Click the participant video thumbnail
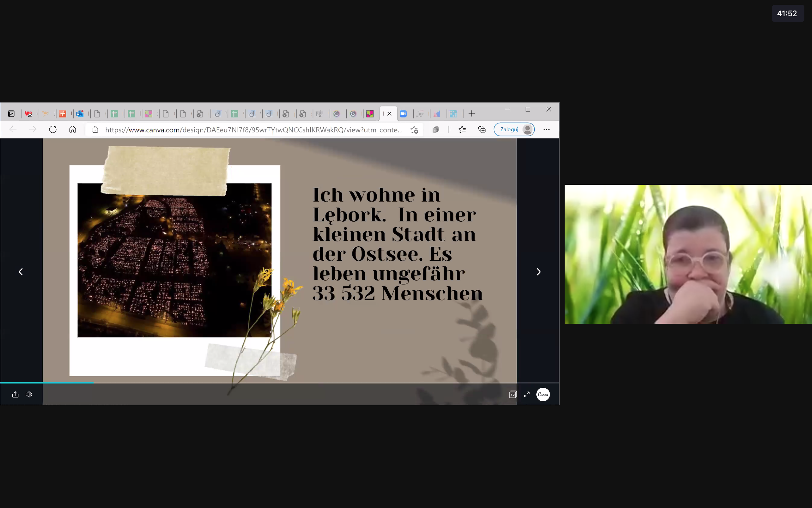The width and height of the screenshot is (812, 508). (688, 254)
